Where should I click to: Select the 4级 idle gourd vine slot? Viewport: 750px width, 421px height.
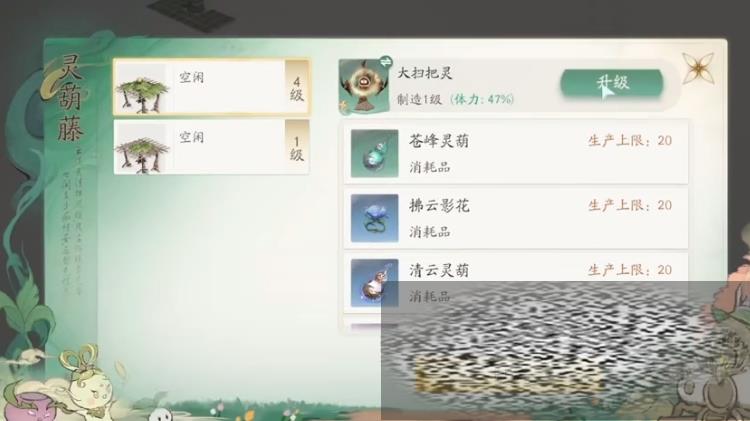point(212,88)
